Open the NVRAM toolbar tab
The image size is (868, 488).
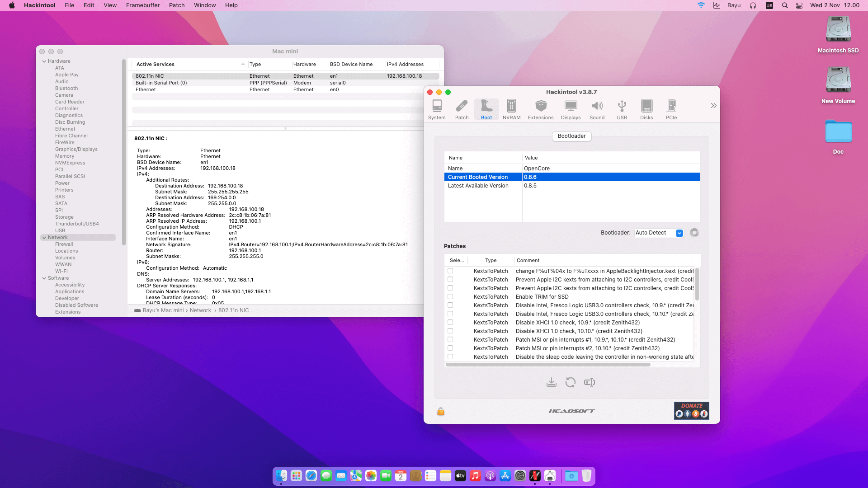click(x=511, y=109)
